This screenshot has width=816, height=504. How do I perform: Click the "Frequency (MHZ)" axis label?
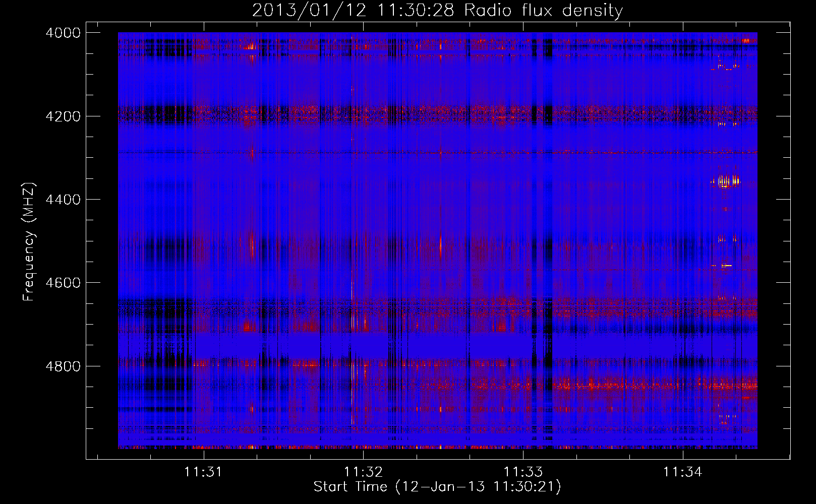click(x=29, y=242)
